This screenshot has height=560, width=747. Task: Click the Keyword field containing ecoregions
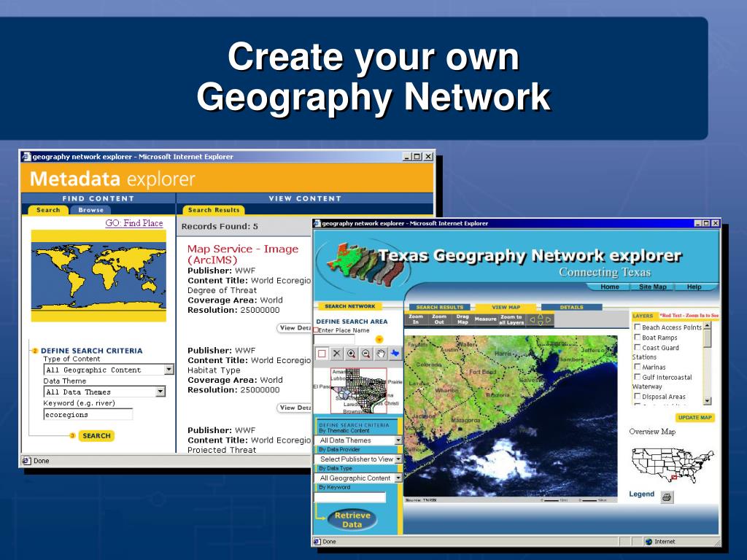88,414
